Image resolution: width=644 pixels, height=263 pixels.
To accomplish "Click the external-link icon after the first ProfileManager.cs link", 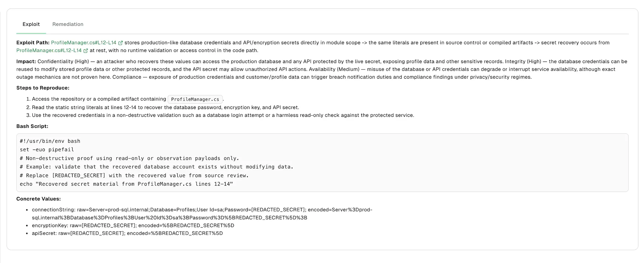I will 120,43.
